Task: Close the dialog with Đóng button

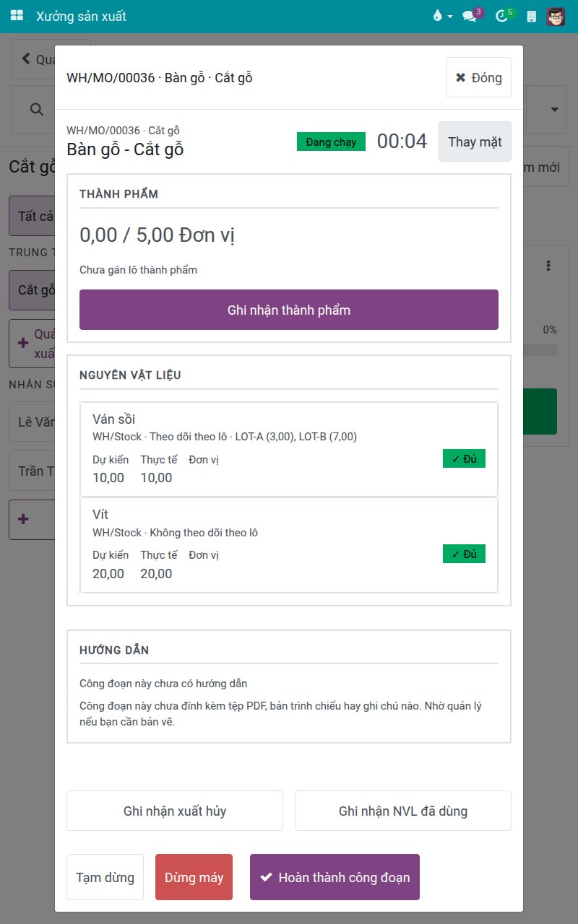Action: click(478, 77)
